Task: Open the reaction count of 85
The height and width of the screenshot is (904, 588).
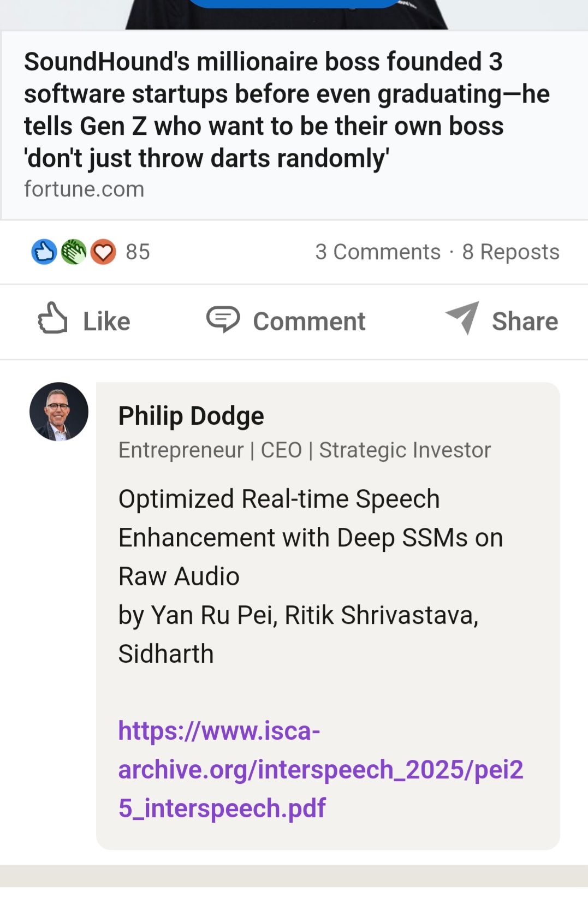Action: coord(138,252)
